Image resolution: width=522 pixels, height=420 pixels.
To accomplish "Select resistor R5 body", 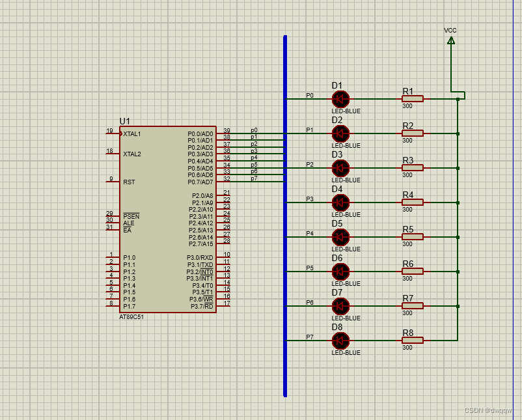I will 413,237.
